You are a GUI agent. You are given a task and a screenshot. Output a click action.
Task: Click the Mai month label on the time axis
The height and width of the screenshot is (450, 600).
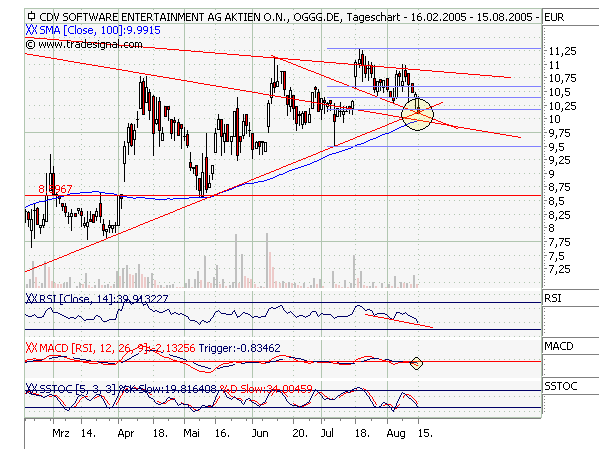(x=191, y=433)
